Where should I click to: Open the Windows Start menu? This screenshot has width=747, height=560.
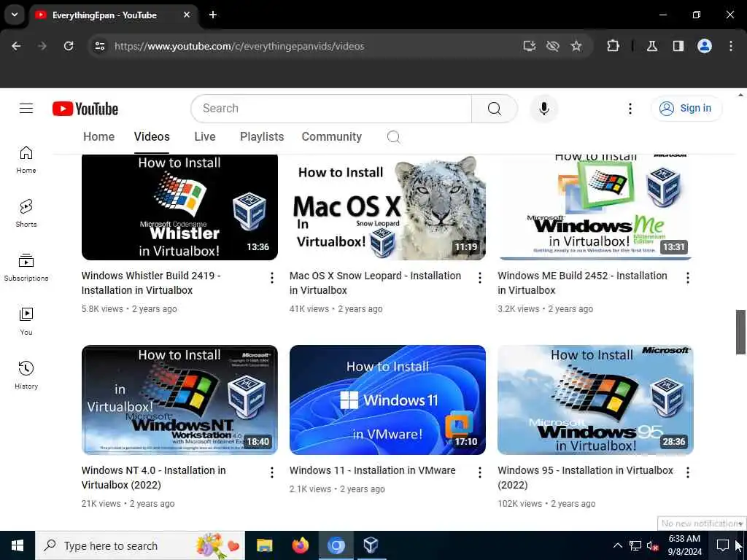click(18, 545)
